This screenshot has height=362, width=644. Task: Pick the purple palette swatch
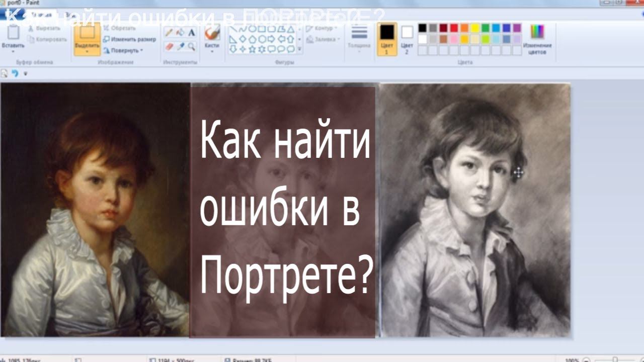[517, 28]
